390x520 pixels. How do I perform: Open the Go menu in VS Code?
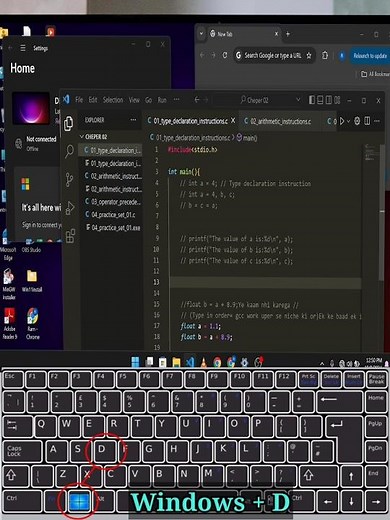(x=148, y=100)
